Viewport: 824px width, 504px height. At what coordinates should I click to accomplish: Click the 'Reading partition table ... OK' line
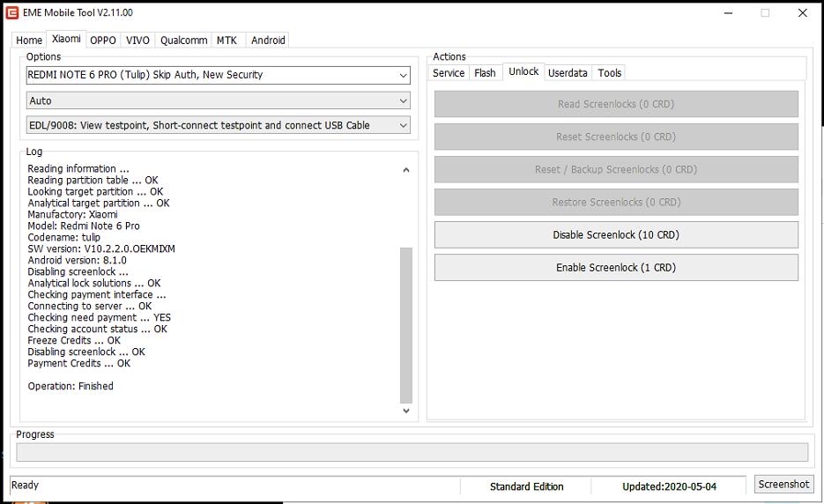(93, 180)
